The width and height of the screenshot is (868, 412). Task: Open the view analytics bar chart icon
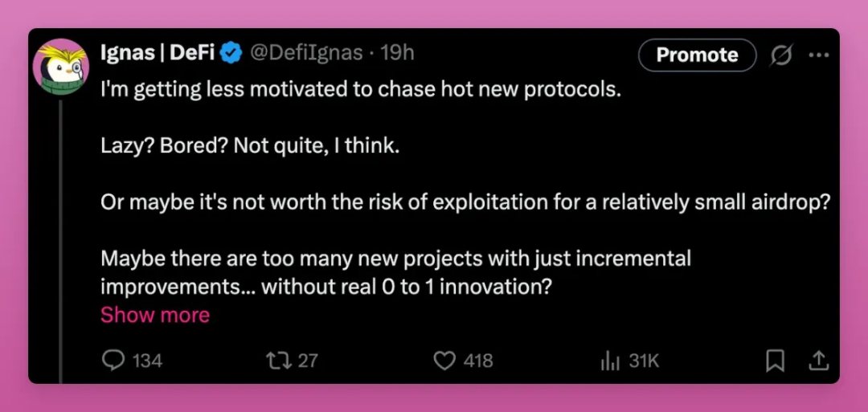tap(608, 361)
